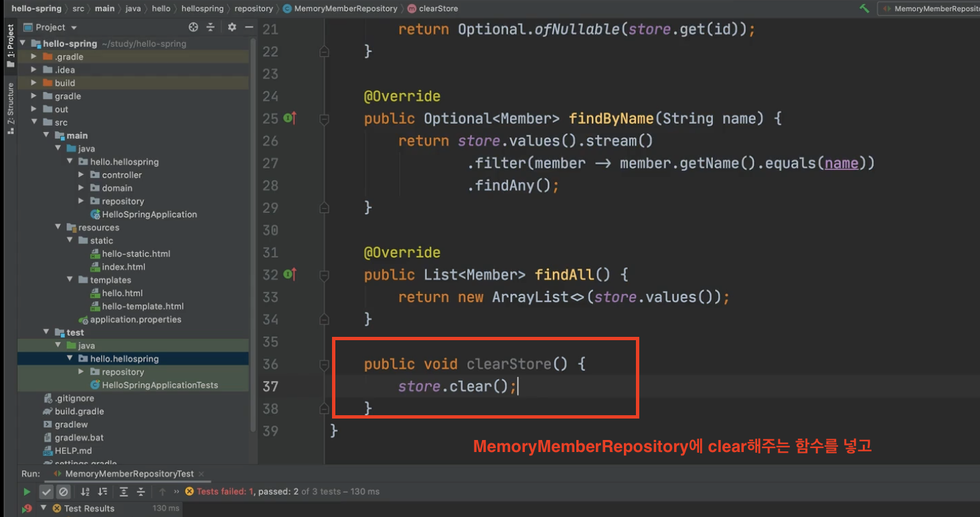Screen dimensions: 980x517
Task: Collapse all in Project panel toolbar
Action: click(210, 27)
